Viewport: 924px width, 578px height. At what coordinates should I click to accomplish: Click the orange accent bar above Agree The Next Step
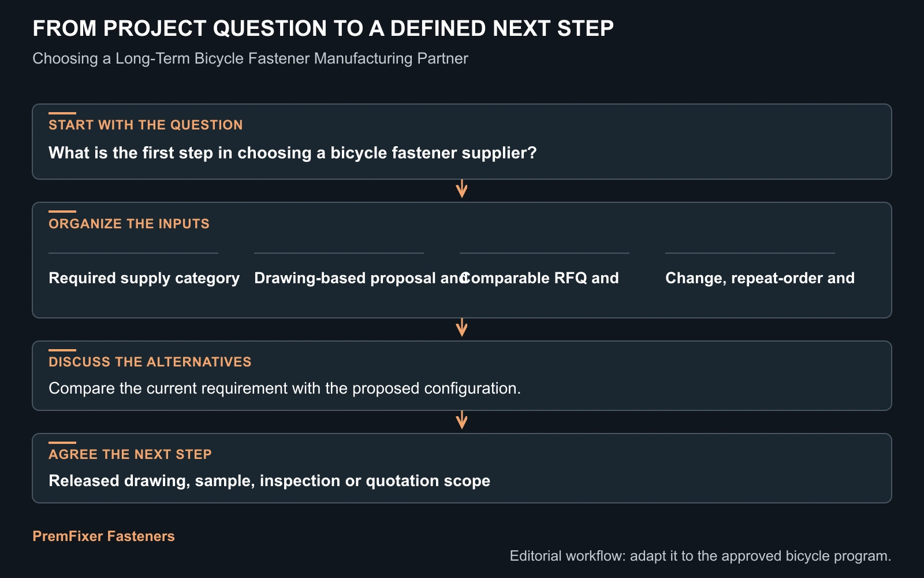tap(62, 443)
